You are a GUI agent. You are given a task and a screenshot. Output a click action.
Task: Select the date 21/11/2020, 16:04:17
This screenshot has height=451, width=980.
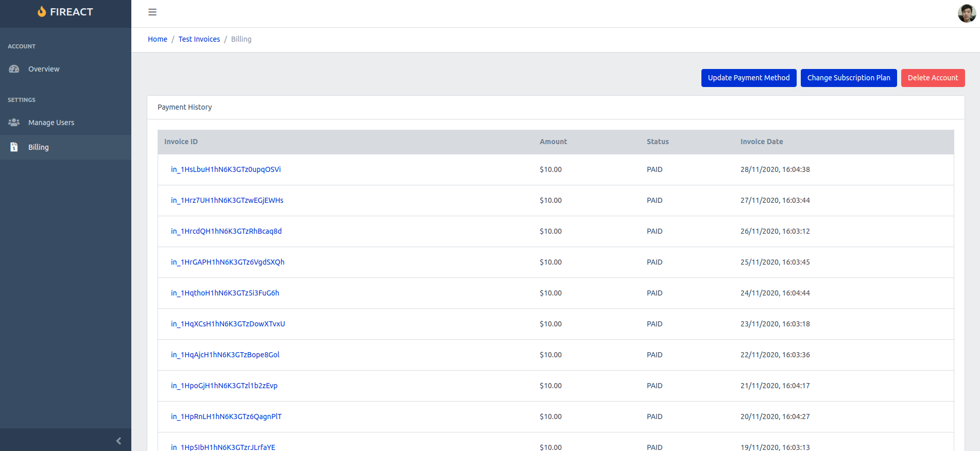[775, 386]
